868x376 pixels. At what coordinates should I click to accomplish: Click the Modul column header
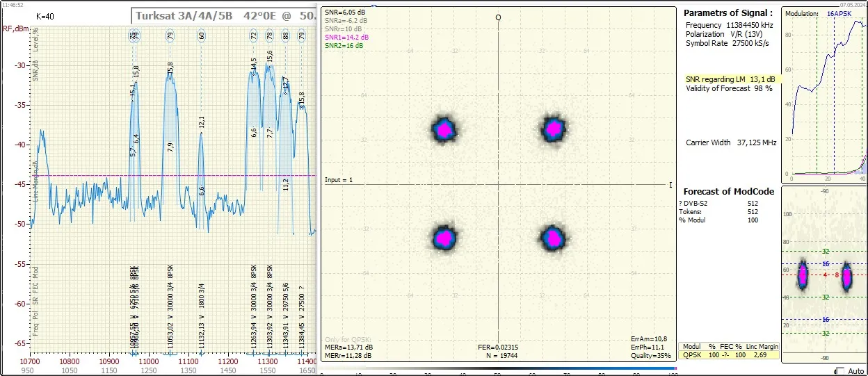[x=691, y=346]
